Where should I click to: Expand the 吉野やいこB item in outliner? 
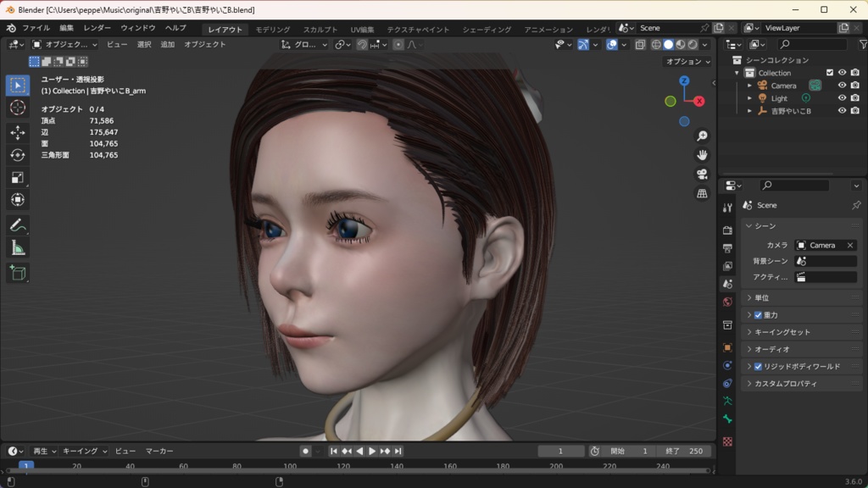point(749,111)
